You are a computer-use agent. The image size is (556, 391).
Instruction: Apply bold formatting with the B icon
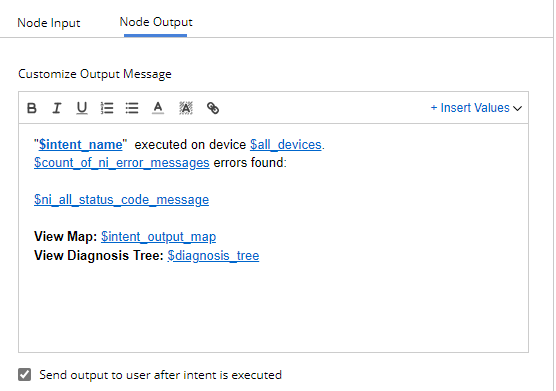pos(32,108)
